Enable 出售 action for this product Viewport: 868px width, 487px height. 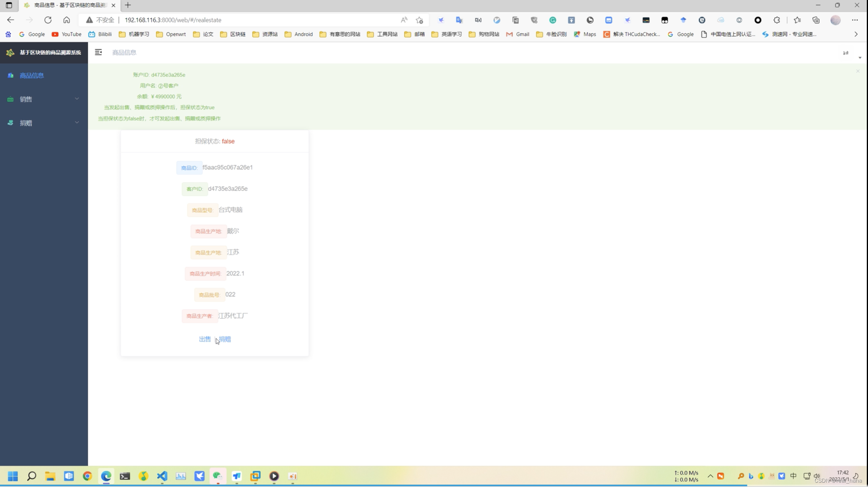tap(205, 339)
